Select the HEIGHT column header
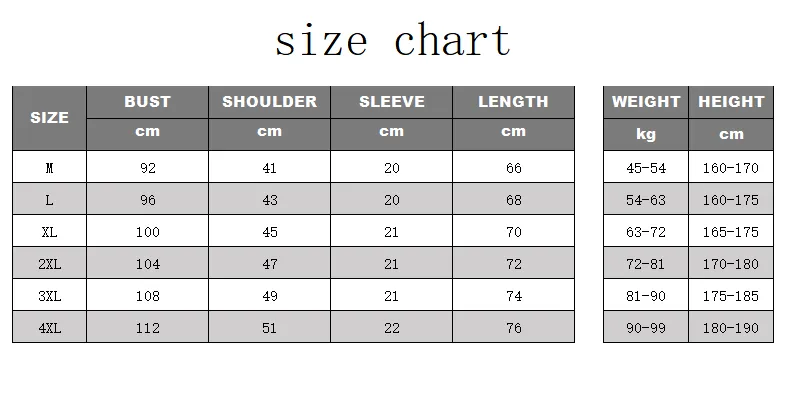 click(x=731, y=102)
